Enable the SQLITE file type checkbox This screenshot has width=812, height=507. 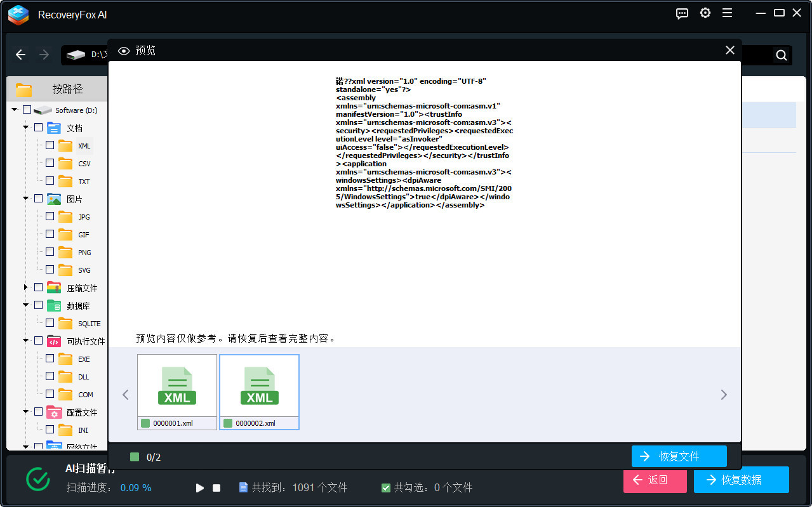coord(50,323)
